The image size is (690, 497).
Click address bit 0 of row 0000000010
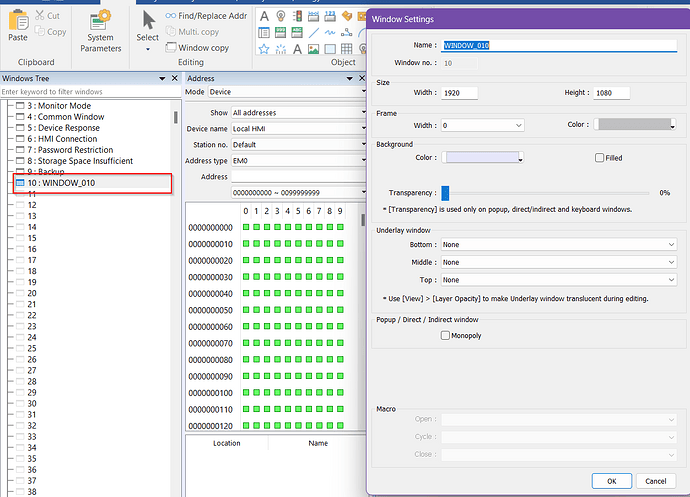coord(246,243)
